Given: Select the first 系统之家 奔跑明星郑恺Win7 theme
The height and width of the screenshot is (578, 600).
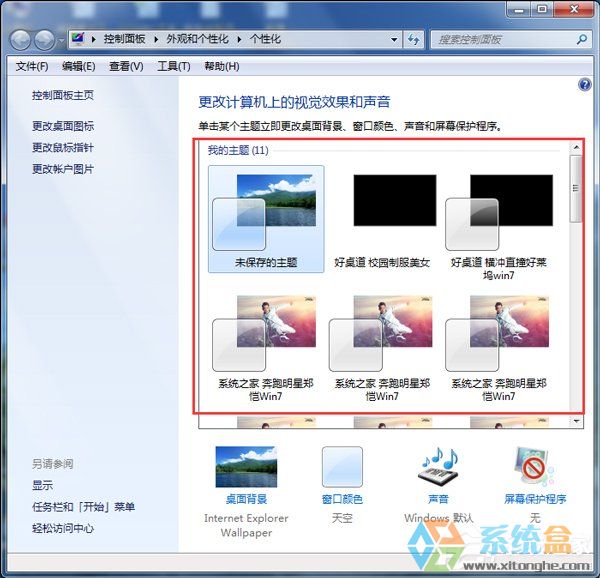Looking at the screenshot, I should pos(266,347).
